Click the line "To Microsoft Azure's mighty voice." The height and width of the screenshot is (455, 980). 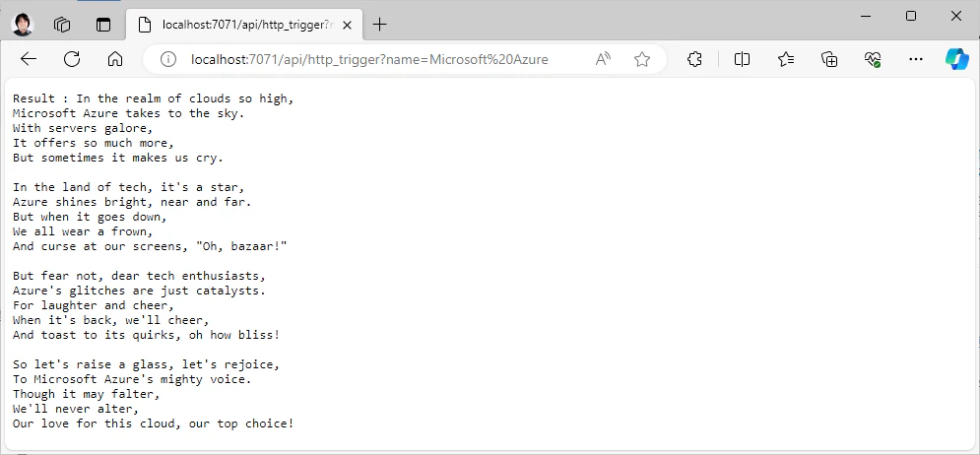(133, 379)
